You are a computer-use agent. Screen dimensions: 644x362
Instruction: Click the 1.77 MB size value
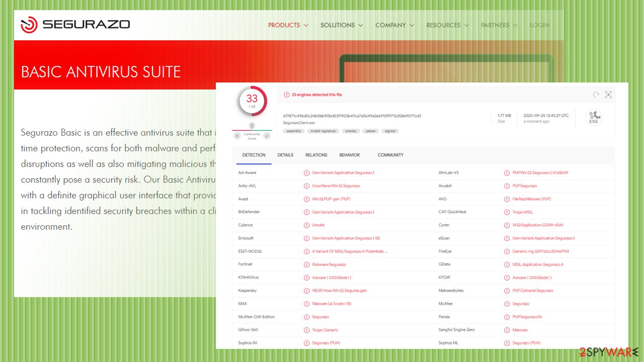[504, 116]
